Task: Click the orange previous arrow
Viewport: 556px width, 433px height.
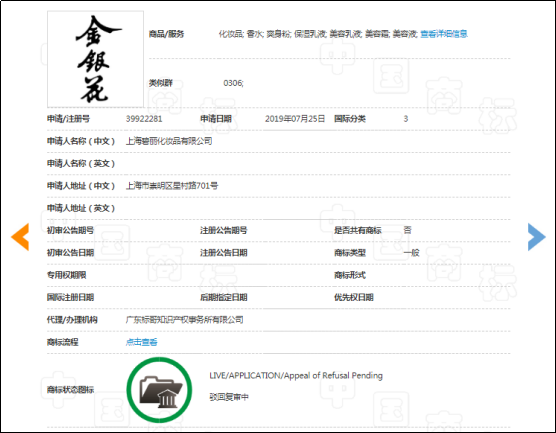Action: [20, 237]
